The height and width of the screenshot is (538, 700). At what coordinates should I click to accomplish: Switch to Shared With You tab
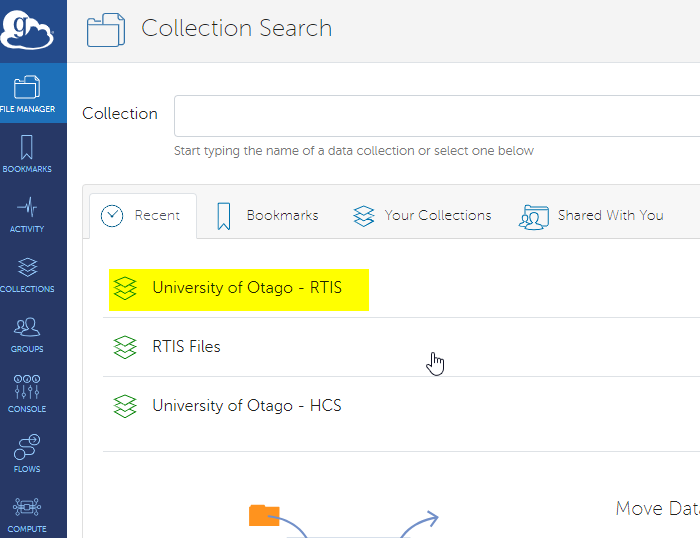click(x=591, y=215)
